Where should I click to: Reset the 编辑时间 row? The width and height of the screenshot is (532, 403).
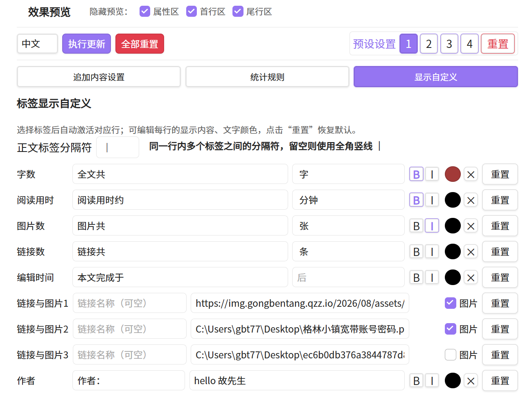500,278
